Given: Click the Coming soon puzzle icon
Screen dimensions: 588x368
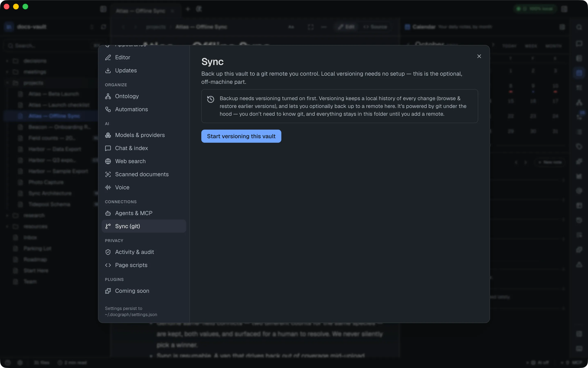Looking at the screenshot, I should pyautogui.click(x=108, y=291).
